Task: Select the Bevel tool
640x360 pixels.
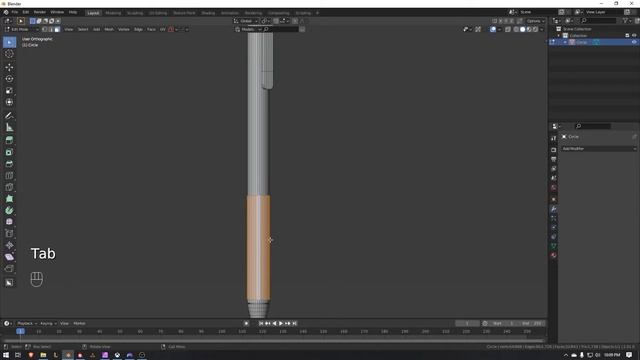Action: [x=9, y=164]
